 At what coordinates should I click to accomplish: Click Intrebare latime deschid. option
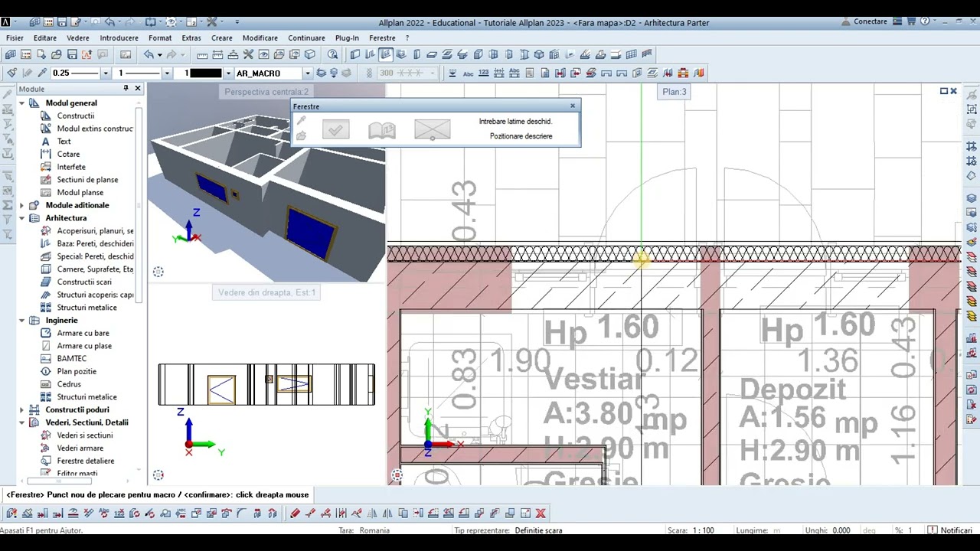pyautogui.click(x=515, y=121)
